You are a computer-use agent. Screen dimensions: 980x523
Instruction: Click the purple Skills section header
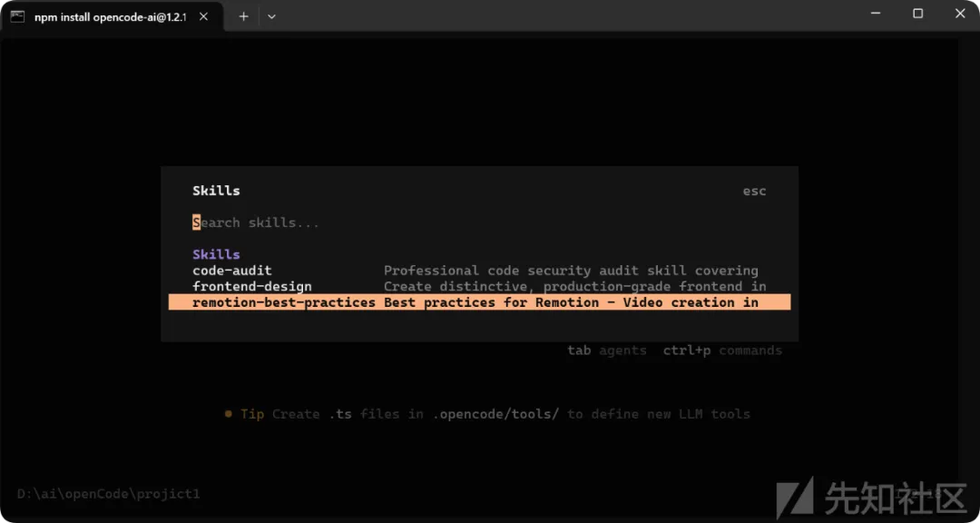[x=216, y=254]
